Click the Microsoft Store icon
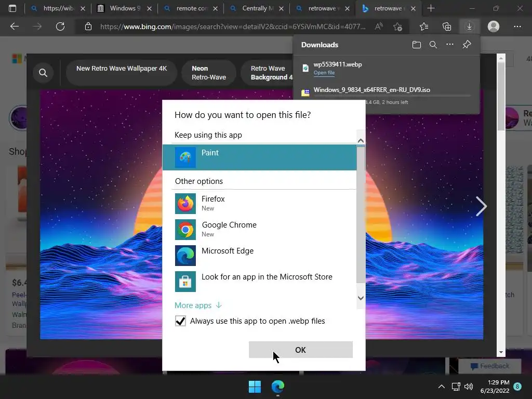Viewport: 532px width, 399px height. 185,282
